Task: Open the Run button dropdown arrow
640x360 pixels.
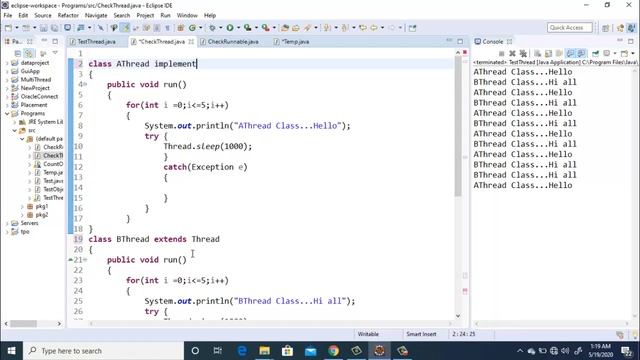Action: [x=238, y=28]
